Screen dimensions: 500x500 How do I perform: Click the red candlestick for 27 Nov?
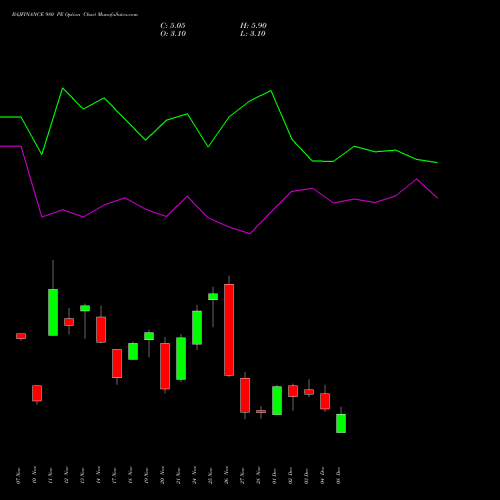point(245,395)
